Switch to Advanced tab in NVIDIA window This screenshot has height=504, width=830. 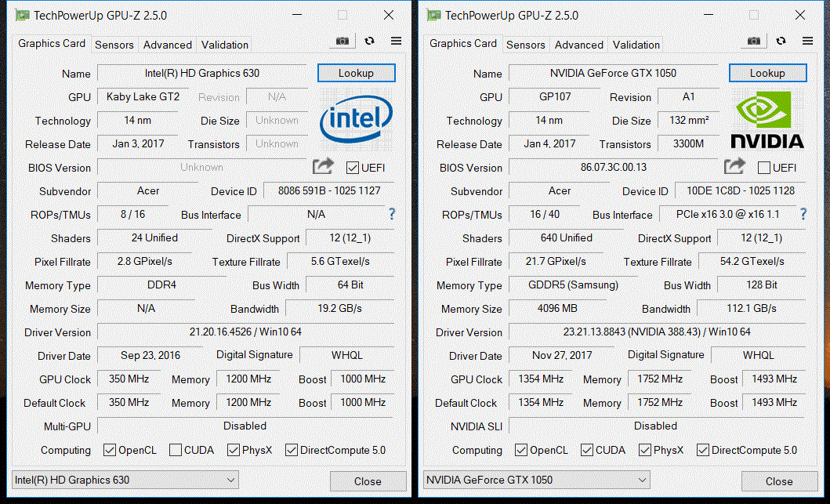(x=578, y=45)
